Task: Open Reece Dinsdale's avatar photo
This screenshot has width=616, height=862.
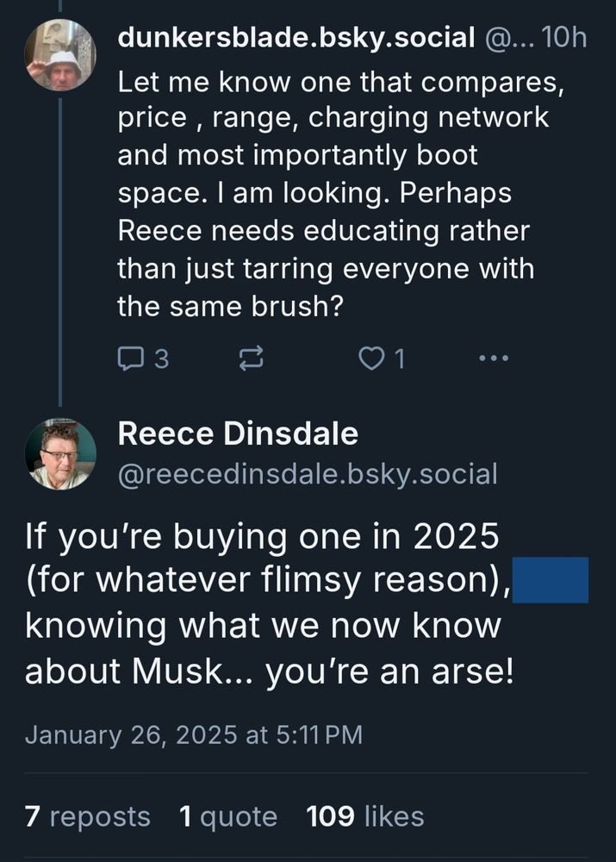Action: [x=59, y=454]
